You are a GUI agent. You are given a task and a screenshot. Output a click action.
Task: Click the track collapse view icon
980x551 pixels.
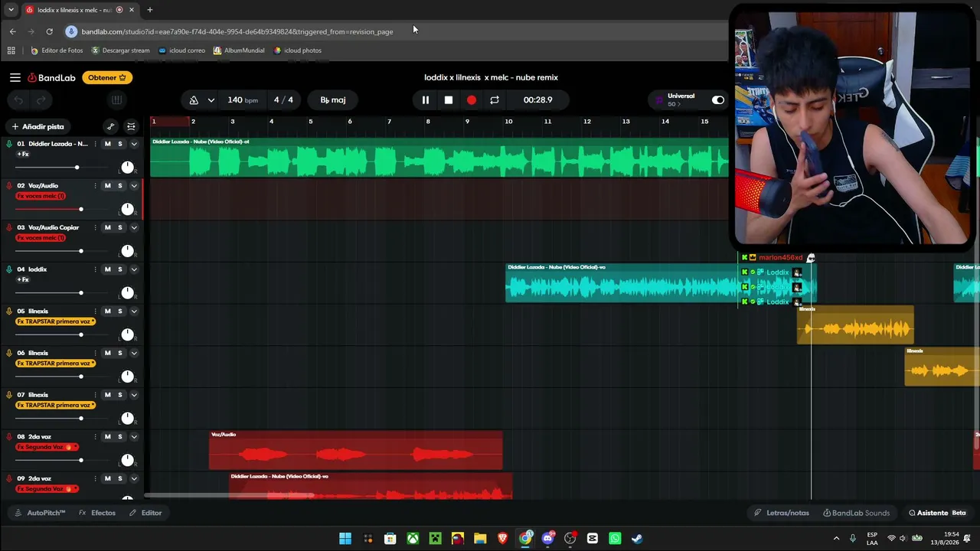pyautogui.click(x=131, y=126)
